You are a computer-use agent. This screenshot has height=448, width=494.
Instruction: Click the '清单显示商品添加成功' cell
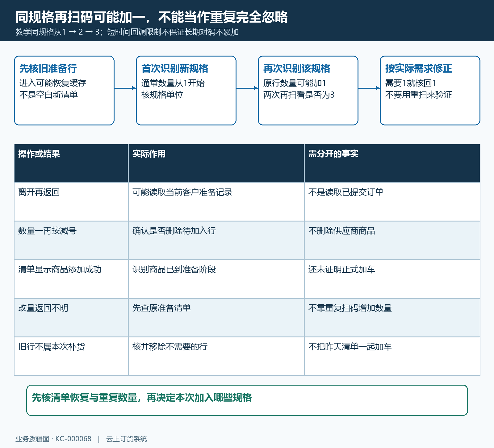[71, 279]
